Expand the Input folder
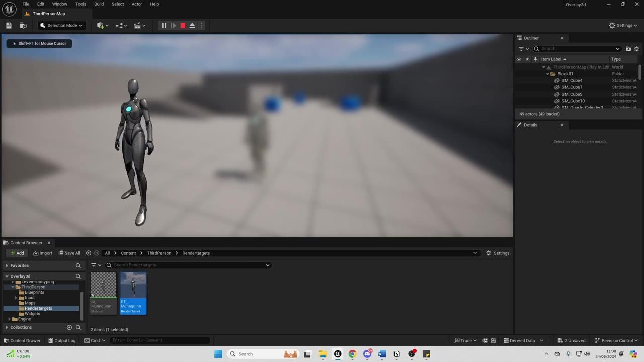 16,298
